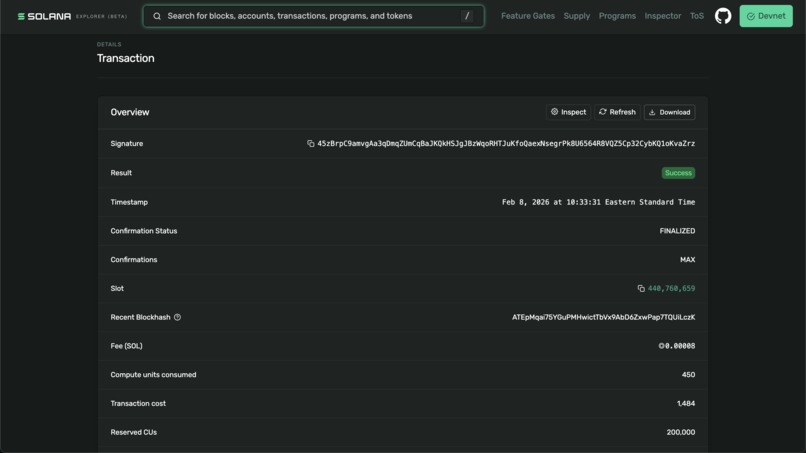Screen dimensions: 806x453
Task: Click the Inspect button
Action: click(x=569, y=112)
